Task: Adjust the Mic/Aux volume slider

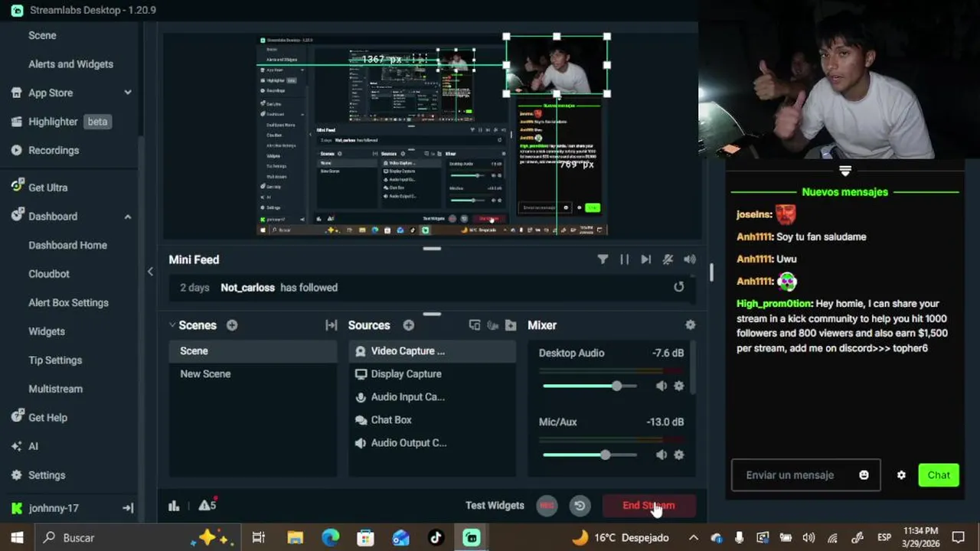Action: [590, 455]
